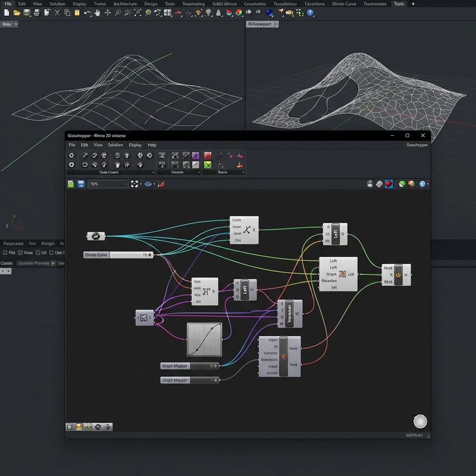Open the Solution menu in Grasshopper
The image size is (476, 476).
(x=115, y=145)
